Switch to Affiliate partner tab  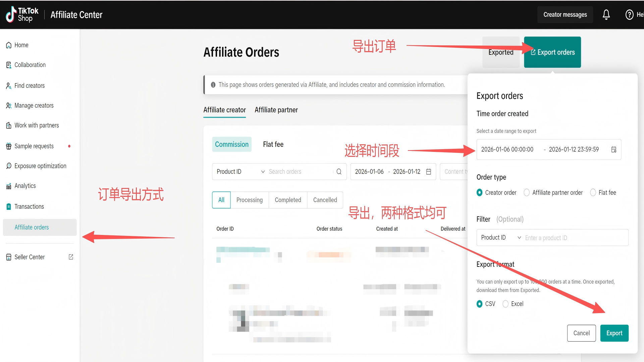(276, 110)
